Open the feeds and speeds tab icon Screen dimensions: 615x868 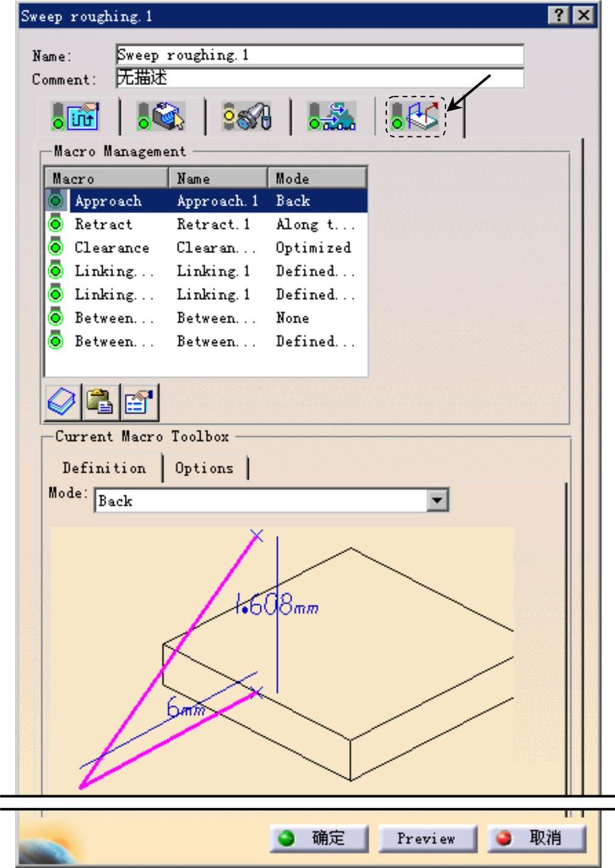tap(333, 116)
